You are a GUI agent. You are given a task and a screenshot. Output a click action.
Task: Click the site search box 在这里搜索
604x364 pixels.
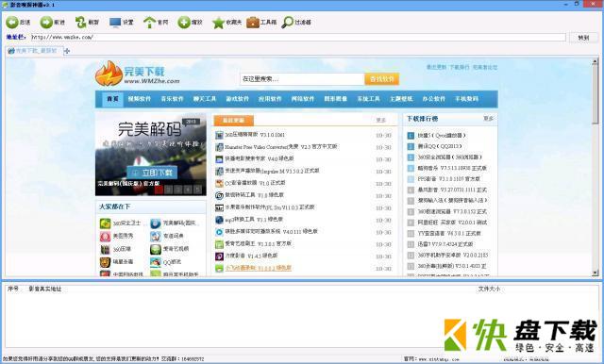302,79
